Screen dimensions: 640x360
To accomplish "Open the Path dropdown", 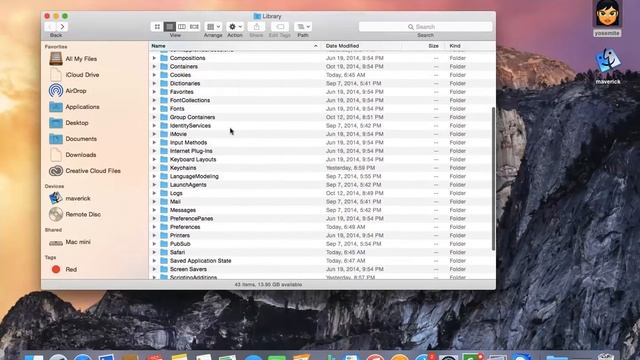I will pos(303,27).
